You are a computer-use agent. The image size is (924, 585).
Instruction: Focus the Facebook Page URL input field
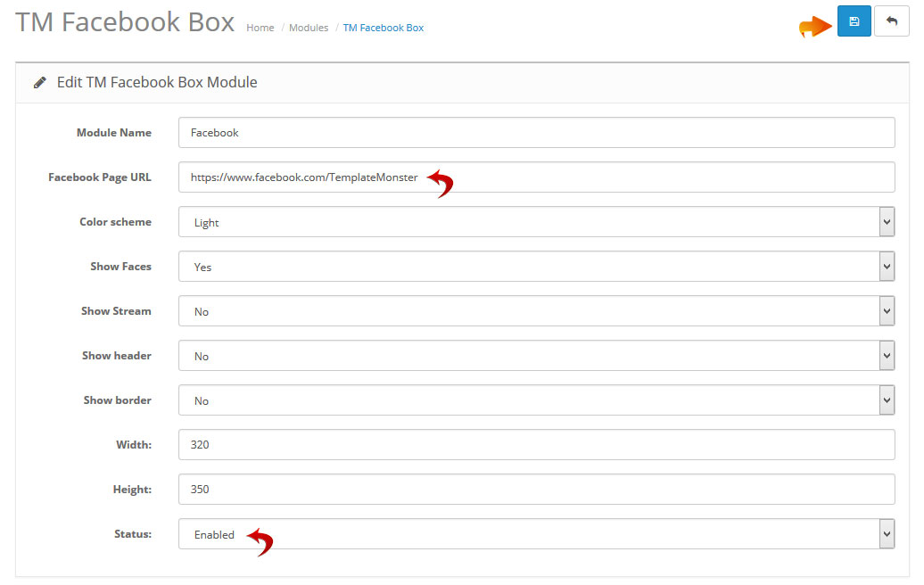(x=536, y=177)
